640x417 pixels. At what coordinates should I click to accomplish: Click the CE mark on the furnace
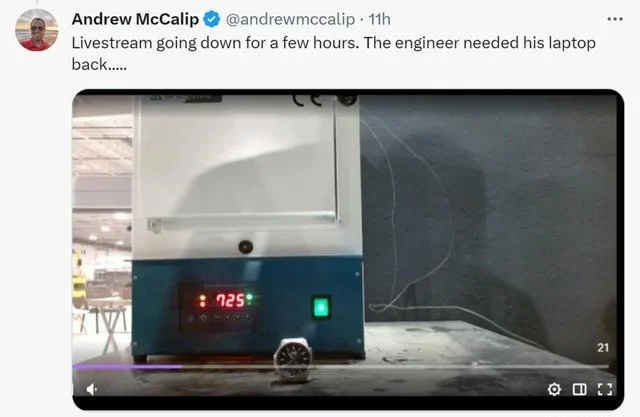pos(307,100)
